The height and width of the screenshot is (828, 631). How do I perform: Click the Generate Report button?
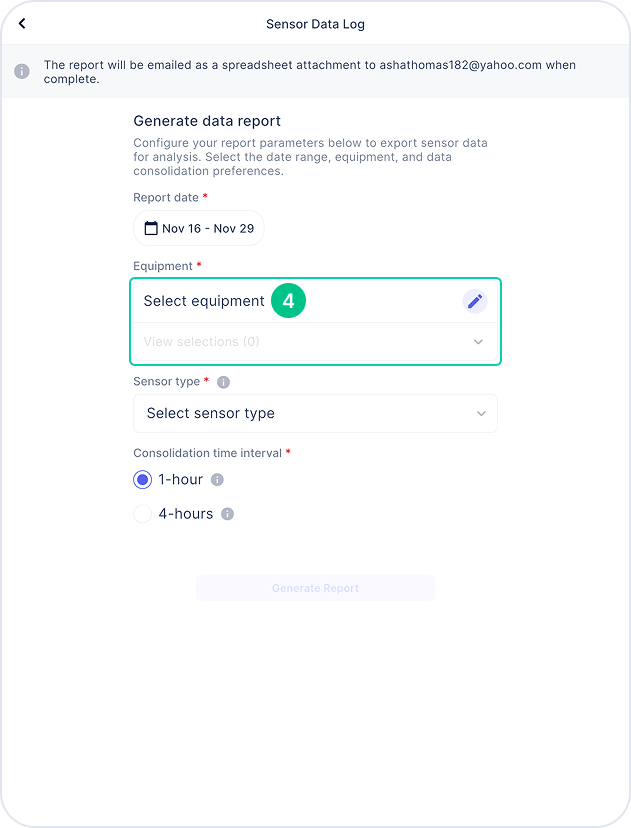click(315, 588)
